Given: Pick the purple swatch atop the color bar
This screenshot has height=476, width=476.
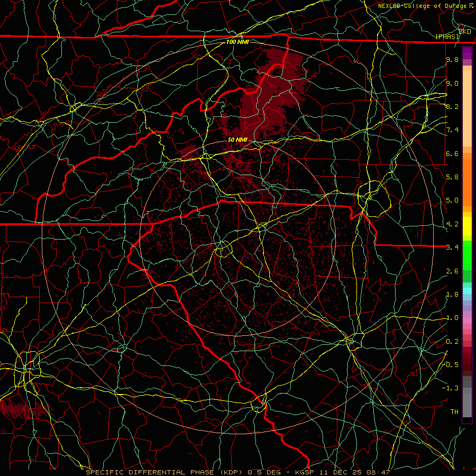Looking at the screenshot, I should [x=467, y=53].
